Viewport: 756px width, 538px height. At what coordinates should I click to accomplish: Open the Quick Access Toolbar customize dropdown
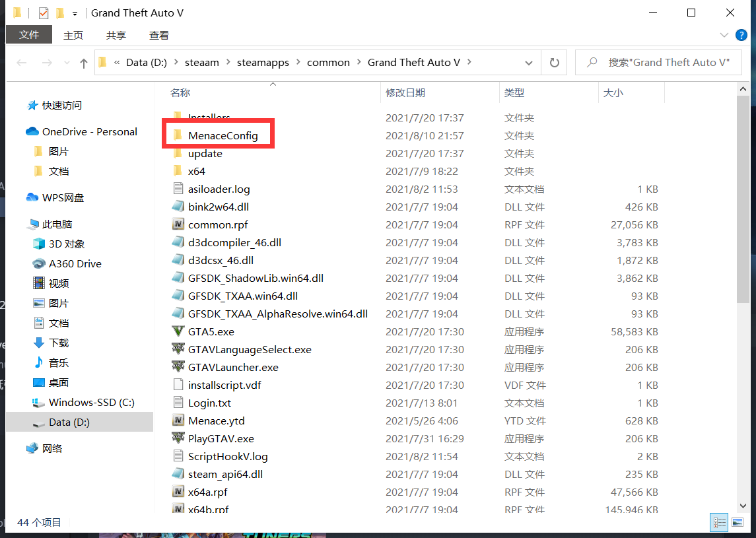click(75, 13)
